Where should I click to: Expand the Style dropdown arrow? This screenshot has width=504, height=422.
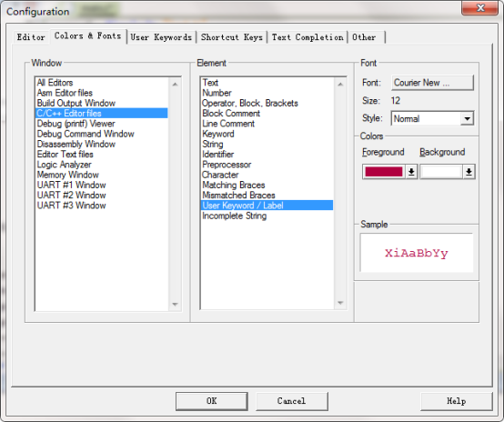click(x=467, y=118)
